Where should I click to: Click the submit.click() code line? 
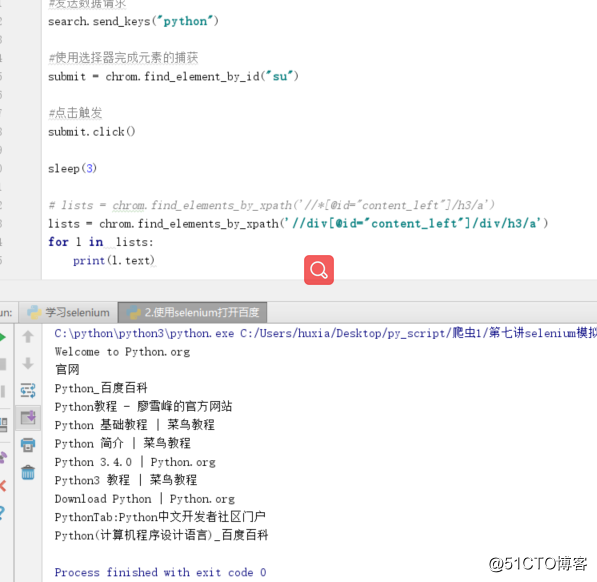tap(91, 132)
